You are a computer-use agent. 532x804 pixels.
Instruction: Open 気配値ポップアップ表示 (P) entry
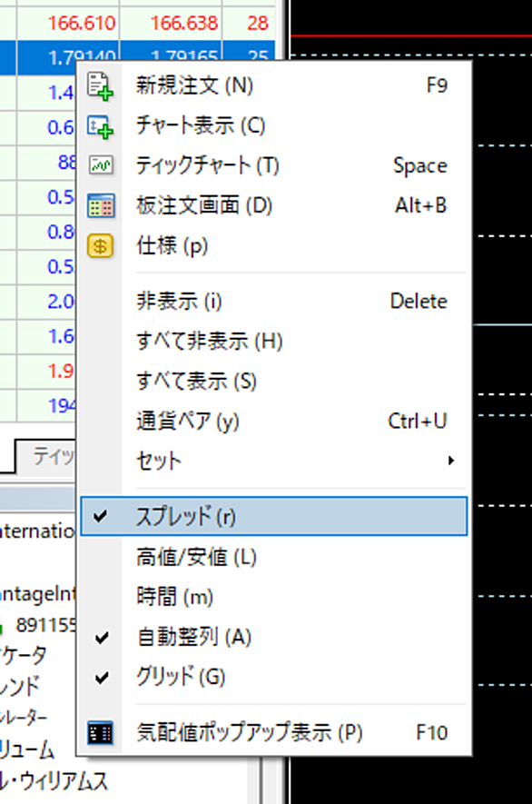(273, 733)
